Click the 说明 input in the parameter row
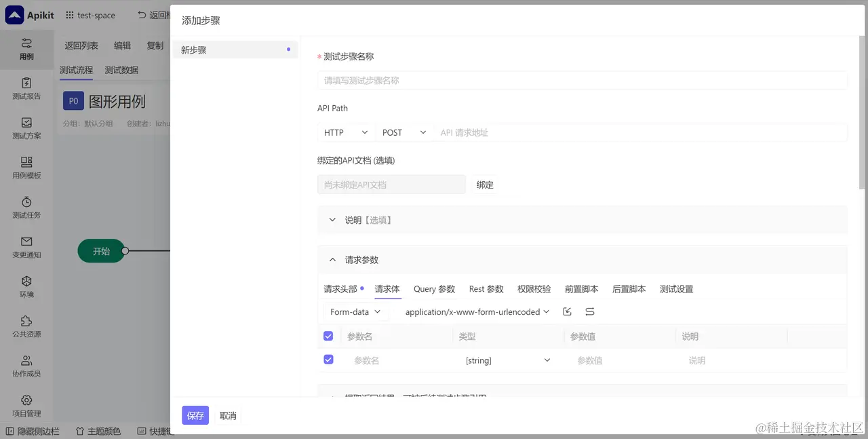This screenshot has width=868, height=439. tap(732, 360)
